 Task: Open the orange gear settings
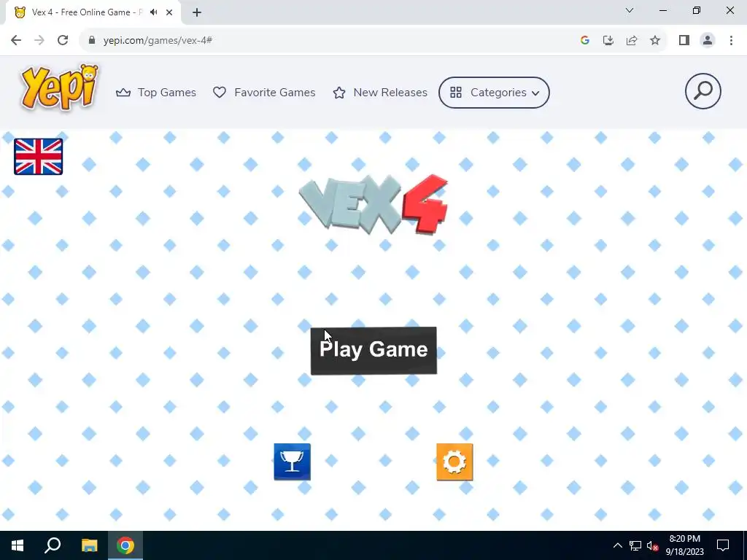(x=454, y=462)
